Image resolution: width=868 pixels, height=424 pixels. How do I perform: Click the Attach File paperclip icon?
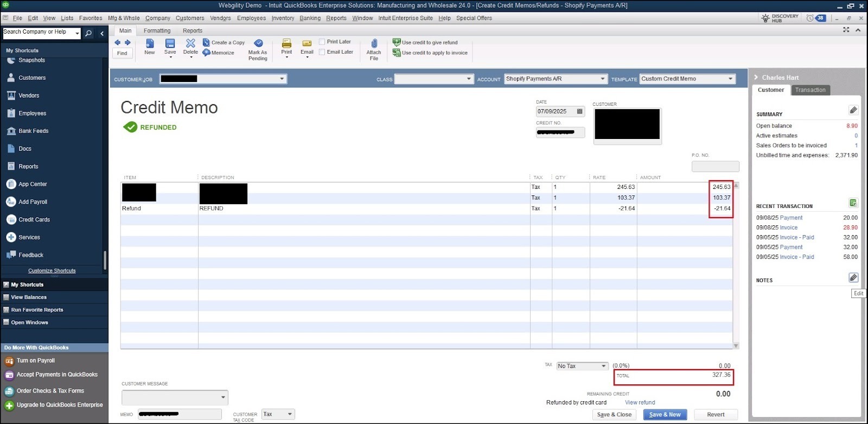(374, 43)
